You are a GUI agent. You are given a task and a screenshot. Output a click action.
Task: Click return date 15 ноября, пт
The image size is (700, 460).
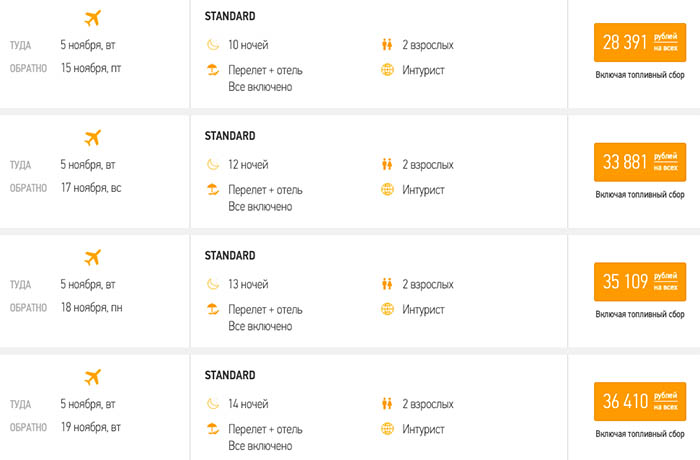91,68
